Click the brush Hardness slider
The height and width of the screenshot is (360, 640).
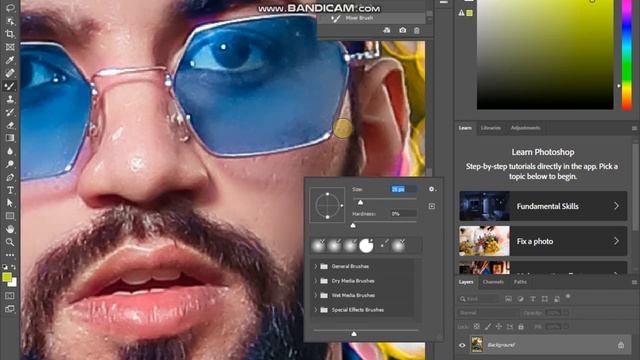tap(384, 222)
